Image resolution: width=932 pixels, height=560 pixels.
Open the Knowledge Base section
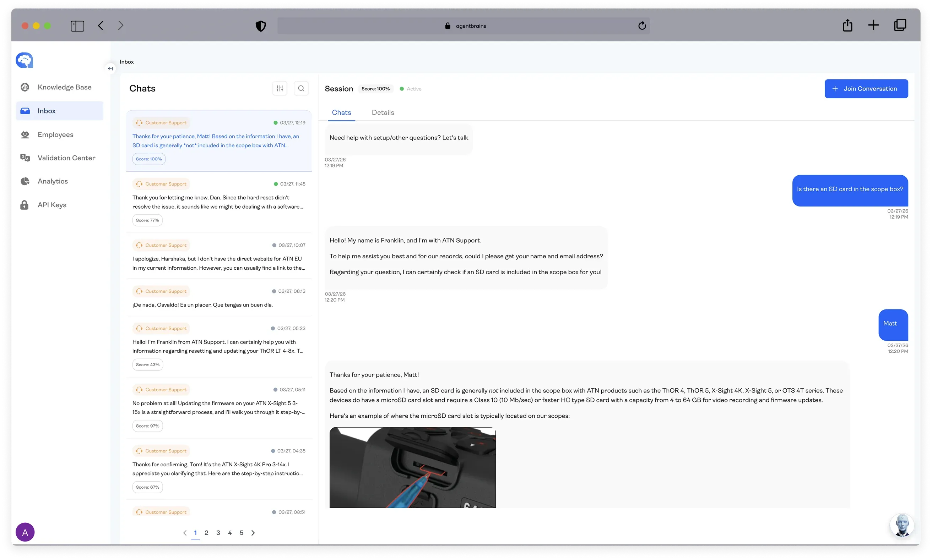pos(64,87)
